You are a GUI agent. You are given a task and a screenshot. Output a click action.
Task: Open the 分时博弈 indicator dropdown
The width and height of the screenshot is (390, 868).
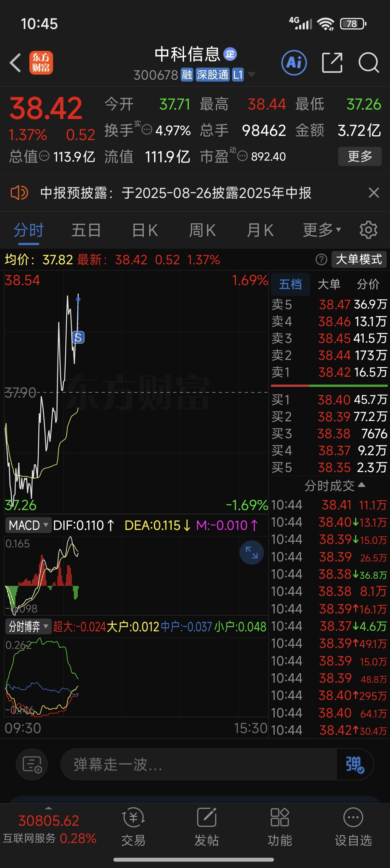28,626
